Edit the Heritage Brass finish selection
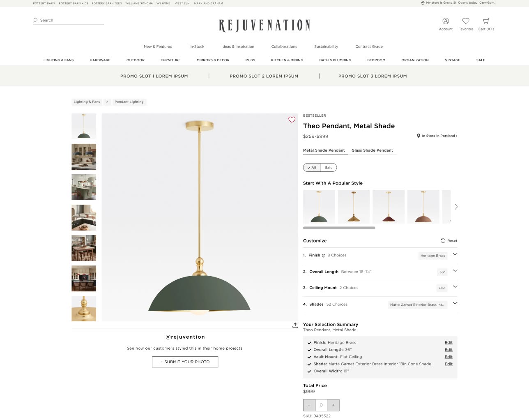529x420 pixels. (448, 342)
